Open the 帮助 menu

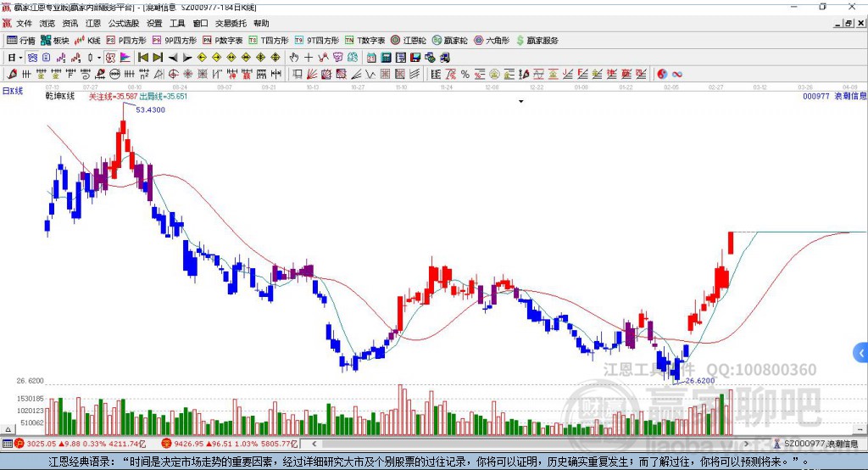(261, 23)
